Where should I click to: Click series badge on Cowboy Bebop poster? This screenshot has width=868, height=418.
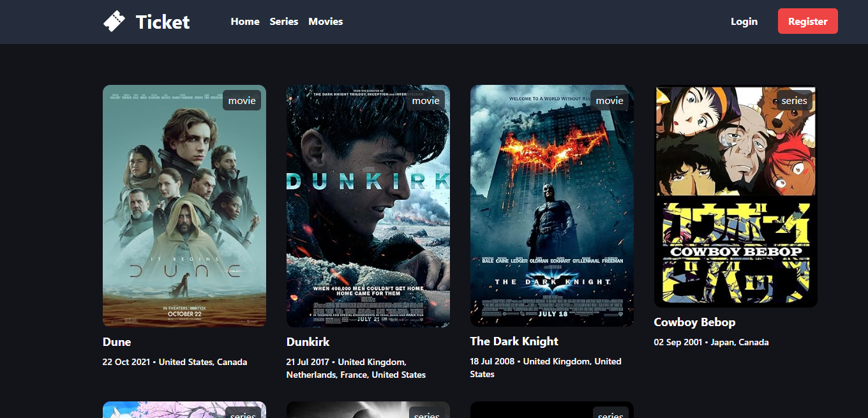(x=794, y=101)
